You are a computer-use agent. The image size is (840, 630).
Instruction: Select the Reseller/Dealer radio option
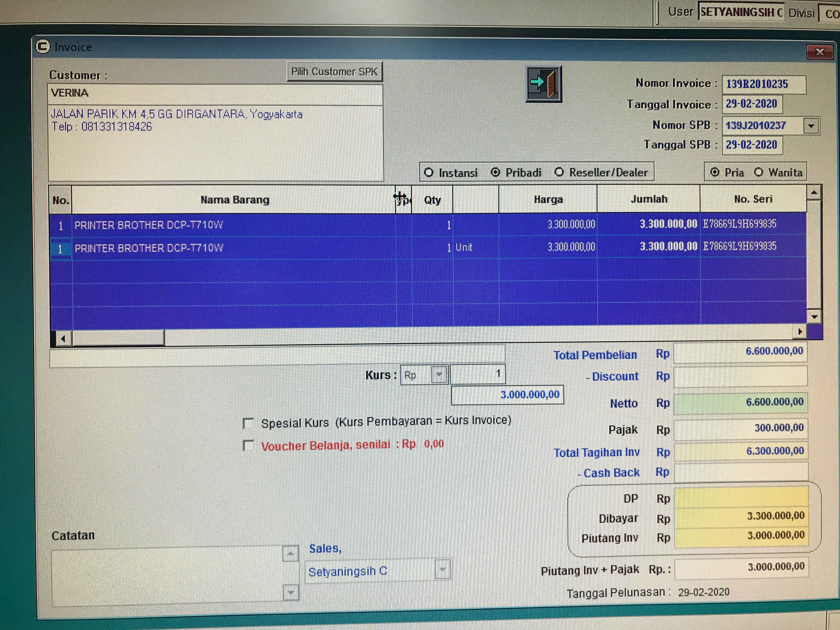[x=559, y=172]
